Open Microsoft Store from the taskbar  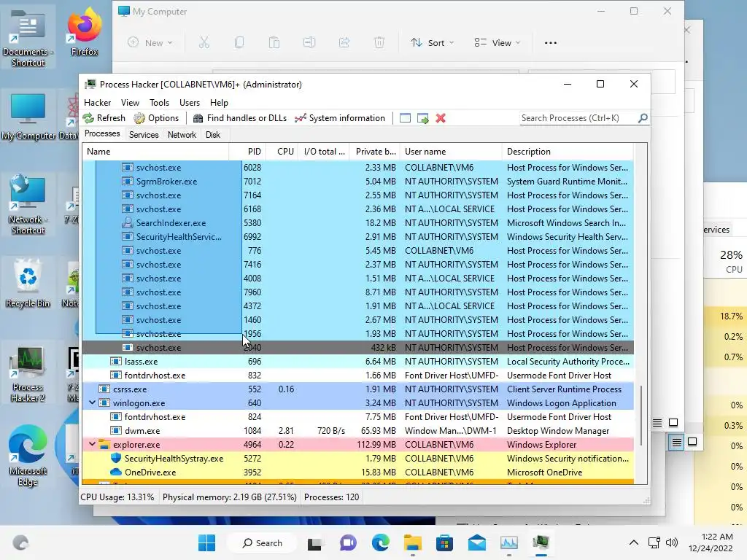(x=444, y=542)
